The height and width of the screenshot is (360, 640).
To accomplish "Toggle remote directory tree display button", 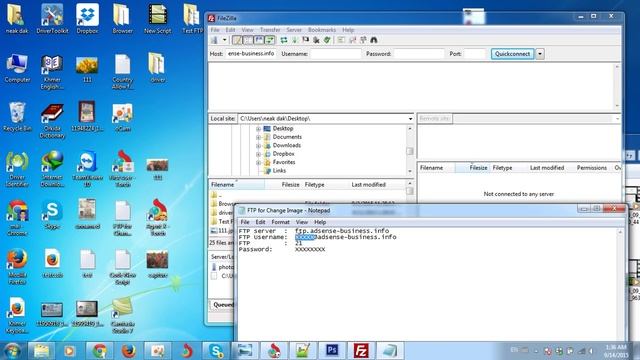I will [259, 40].
